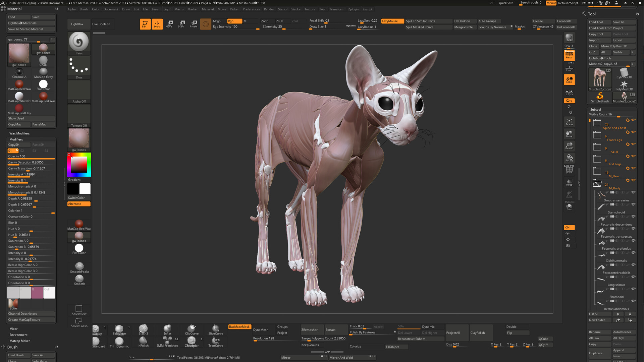Toggle BackfaceMask option
The height and width of the screenshot is (362, 644).
239,327
